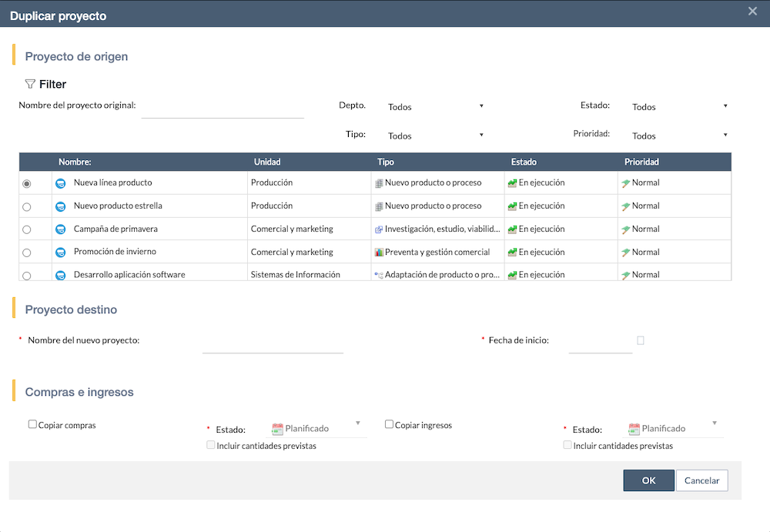Sort table by Nombre column header

click(75, 162)
